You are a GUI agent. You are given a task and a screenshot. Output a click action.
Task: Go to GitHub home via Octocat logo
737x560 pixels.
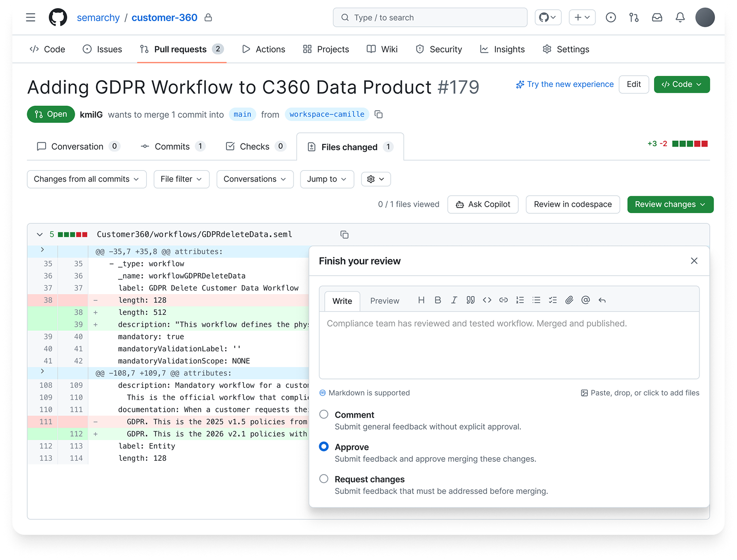point(58,17)
